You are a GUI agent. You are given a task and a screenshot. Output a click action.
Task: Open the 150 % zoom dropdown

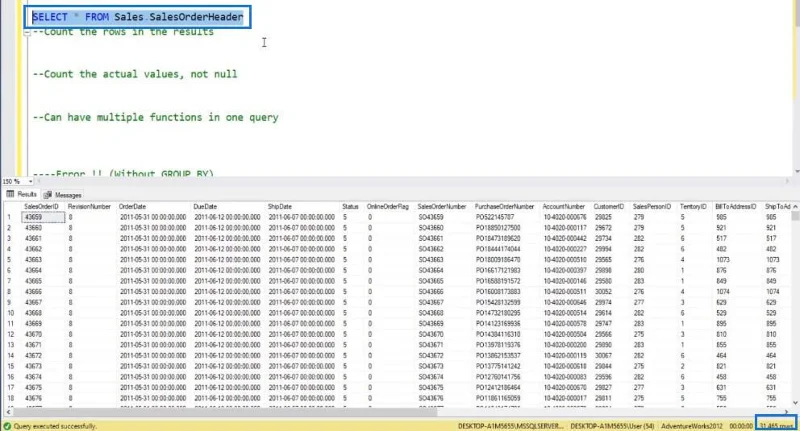31,181
